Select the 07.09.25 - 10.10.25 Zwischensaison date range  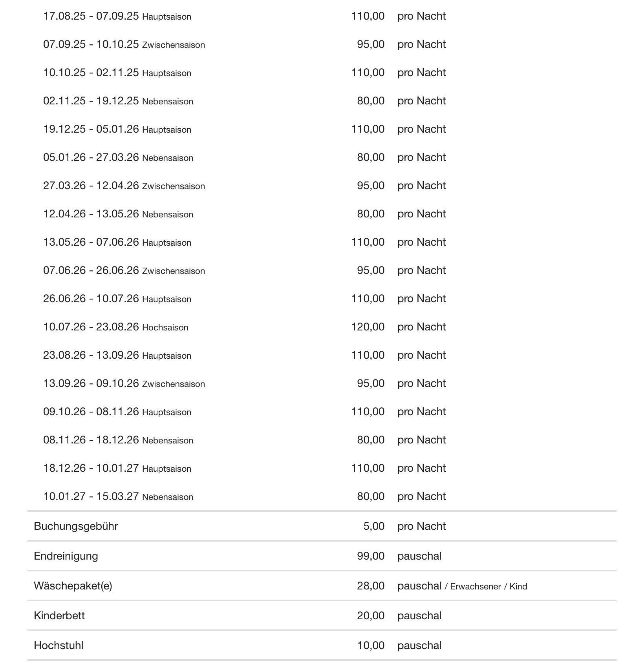pos(124,44)
